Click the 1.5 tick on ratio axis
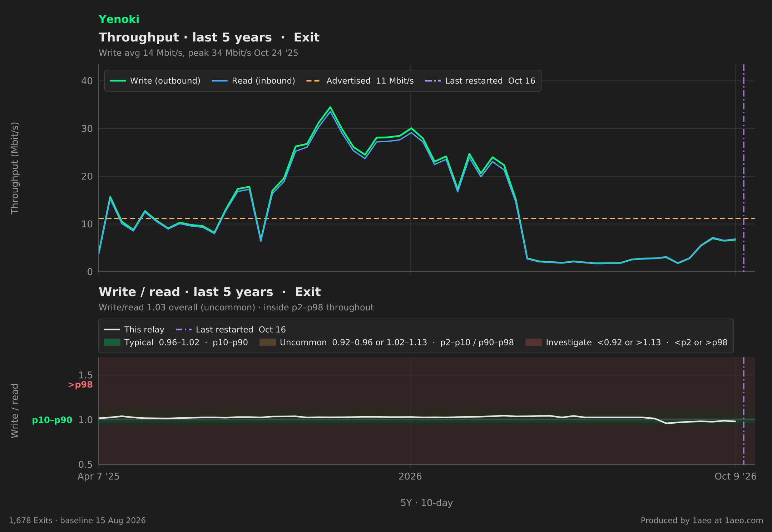772x532 pixels. coord(85,375)
